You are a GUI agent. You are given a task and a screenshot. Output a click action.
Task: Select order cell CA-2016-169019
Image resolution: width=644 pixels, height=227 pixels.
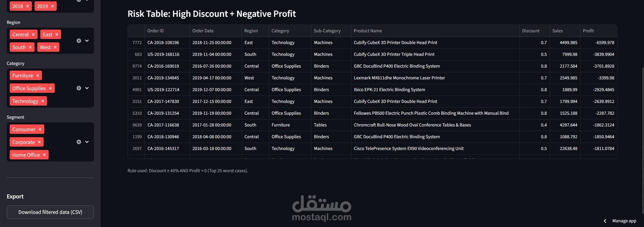(167, 66)
